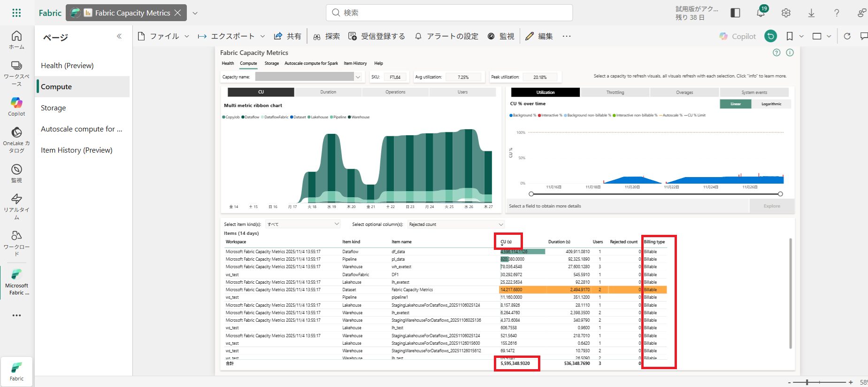The width and height of the screenshot is (868, 387).
Task: Select the Linear scale toggle
Action: 735,104
